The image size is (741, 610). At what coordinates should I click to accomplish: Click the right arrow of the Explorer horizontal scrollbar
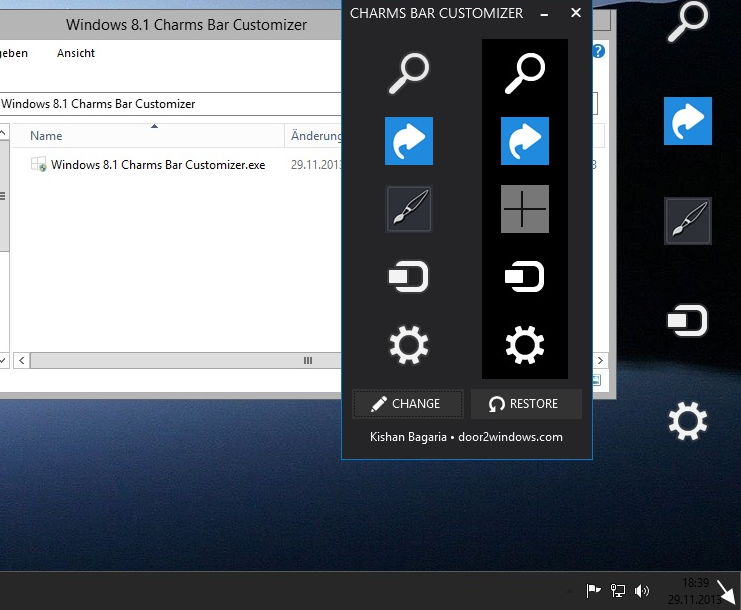600,361
